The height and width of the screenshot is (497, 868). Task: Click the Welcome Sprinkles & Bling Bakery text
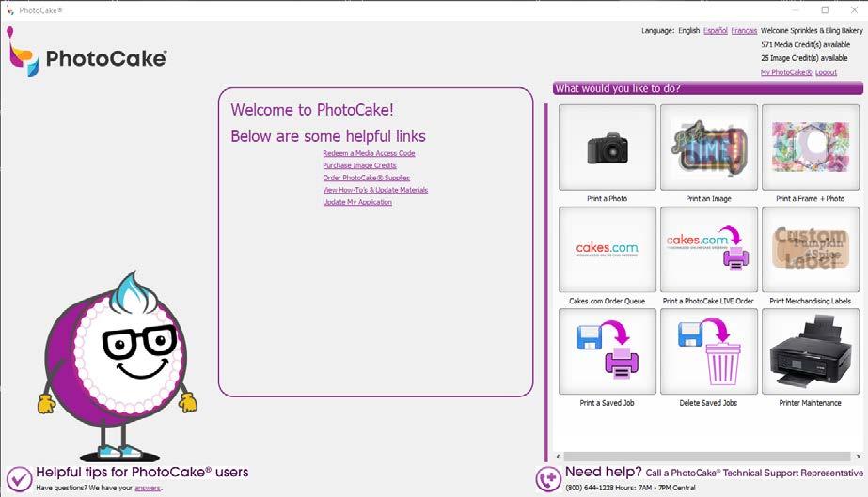[812, 30]
